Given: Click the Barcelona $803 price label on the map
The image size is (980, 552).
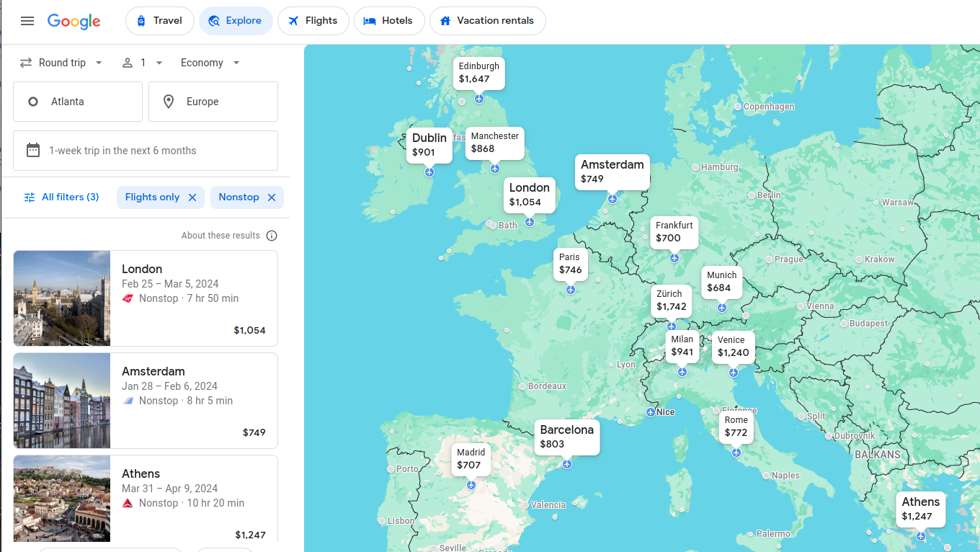Looking at the screenshot, I should [x=567, y=437].
